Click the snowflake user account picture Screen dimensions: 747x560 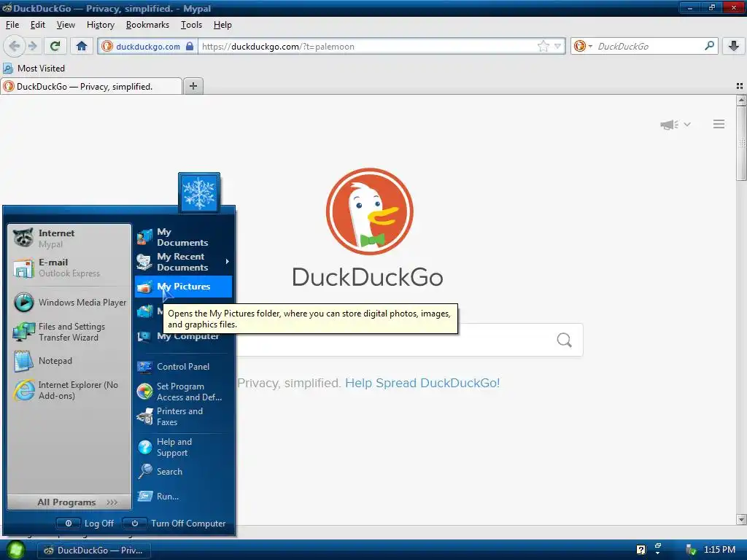coord(199,192)
